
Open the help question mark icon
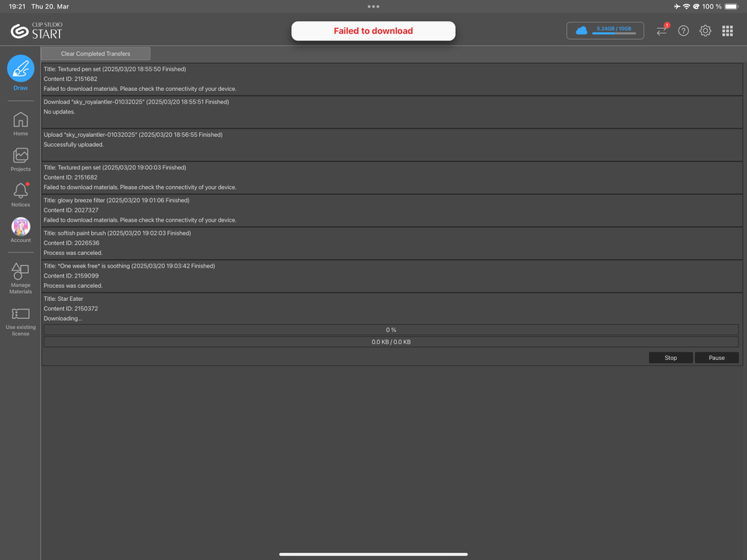pyautogui.click(x=684, y=31)
